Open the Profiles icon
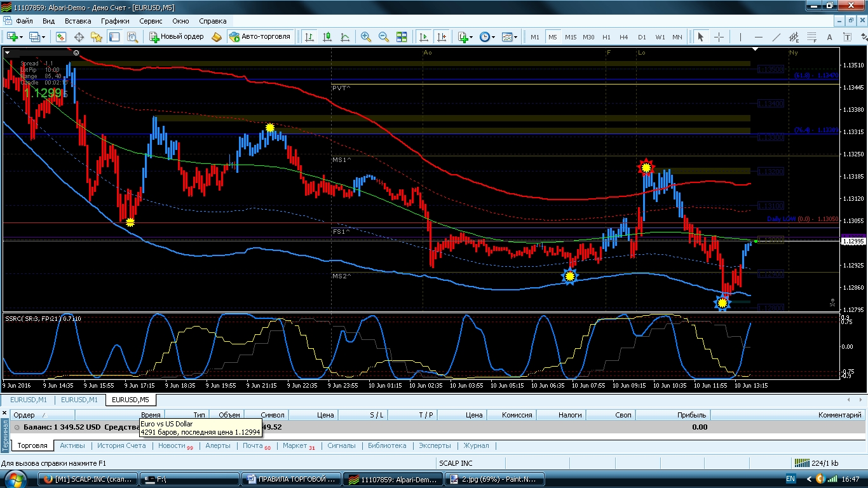 pos(34,37)
